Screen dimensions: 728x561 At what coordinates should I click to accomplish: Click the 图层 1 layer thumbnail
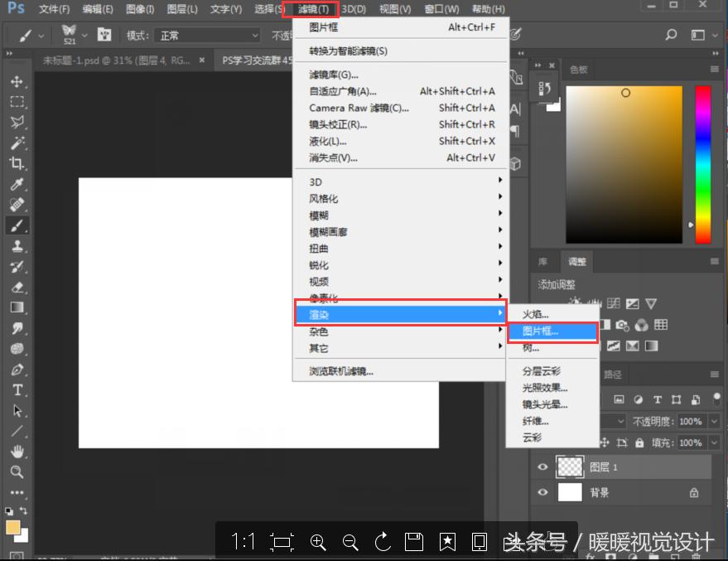pyautogui.click(x=569, y=467)
